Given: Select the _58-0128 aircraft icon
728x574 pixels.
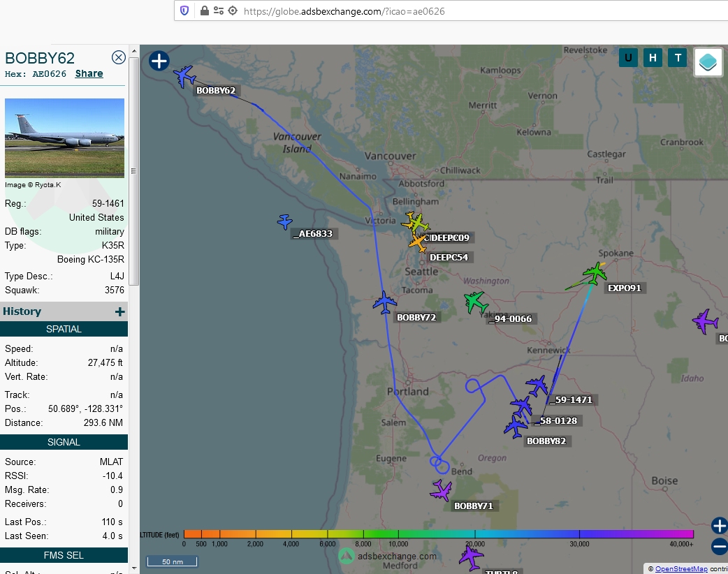Looking at the screenshot, I should pyautogui.click(x=521, y=406).
